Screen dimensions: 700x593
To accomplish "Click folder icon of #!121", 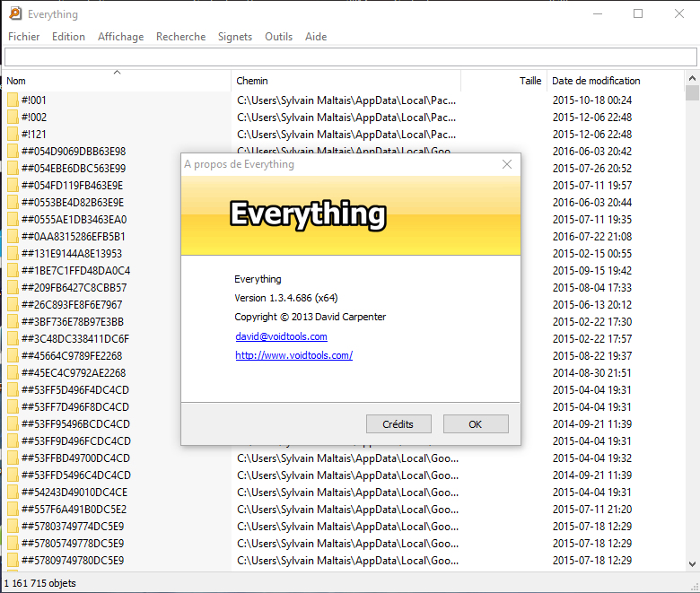I will point(13,134).
